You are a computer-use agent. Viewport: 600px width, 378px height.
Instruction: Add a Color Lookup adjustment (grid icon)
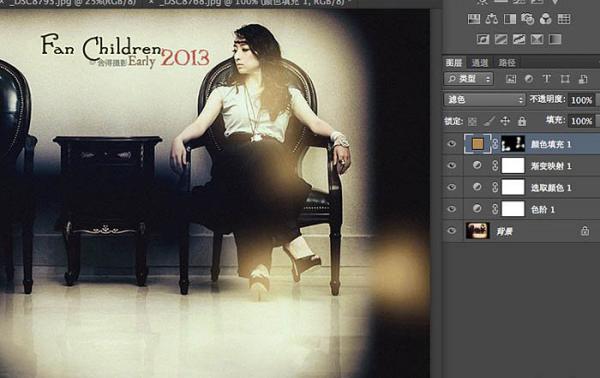(x=564, y=19)
